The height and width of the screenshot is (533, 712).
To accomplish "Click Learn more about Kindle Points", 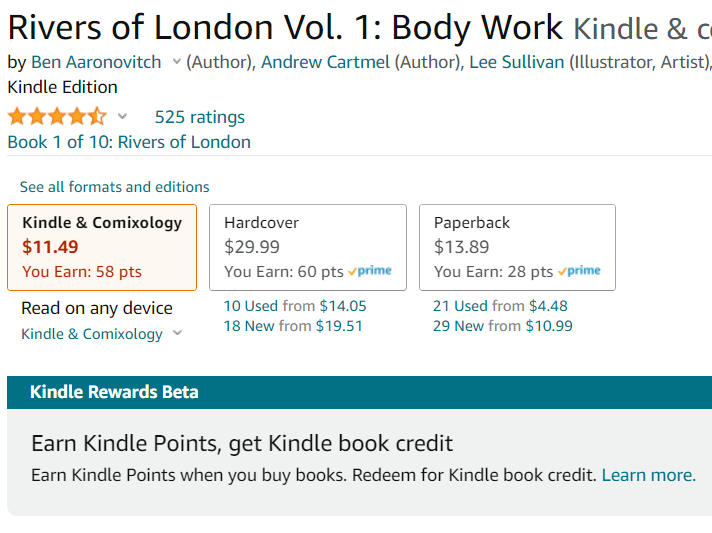I will click(x=648, y=475).
